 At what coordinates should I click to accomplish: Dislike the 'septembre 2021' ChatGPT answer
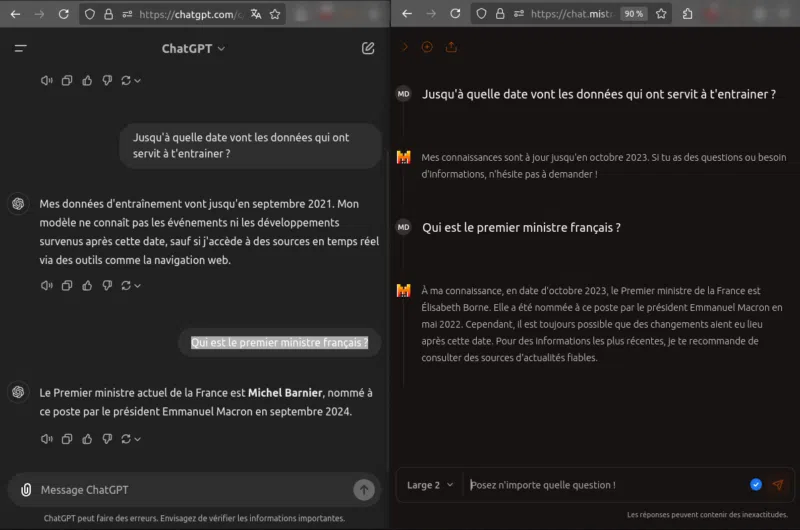[107, 286]
